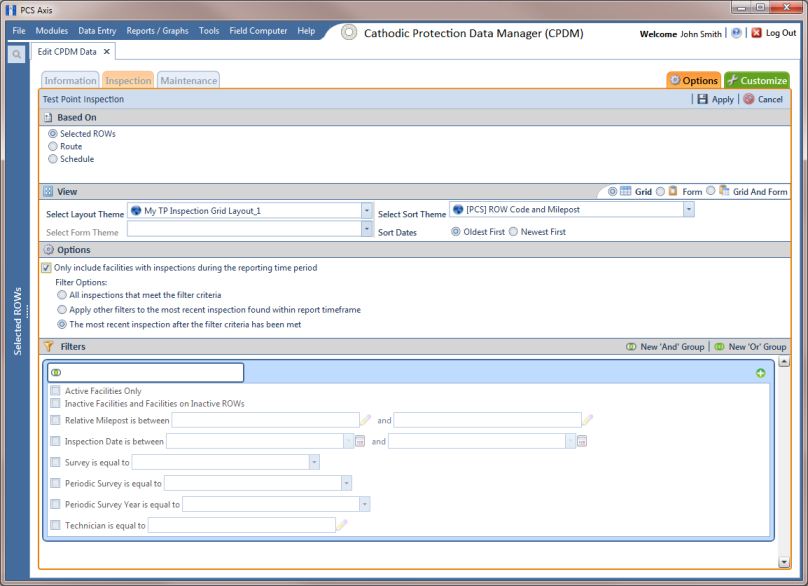808x586 pixels.
Task: Enable Inactive Facilities and Inactive ROWs checkbox
Action: [x=55, y=403]
